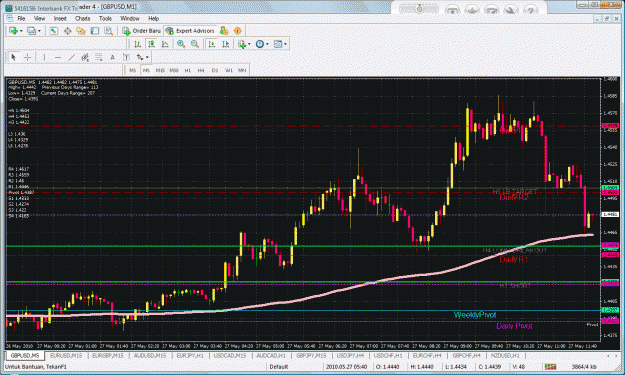Expand the New Chart dropdown arrow

click(21, 31)
